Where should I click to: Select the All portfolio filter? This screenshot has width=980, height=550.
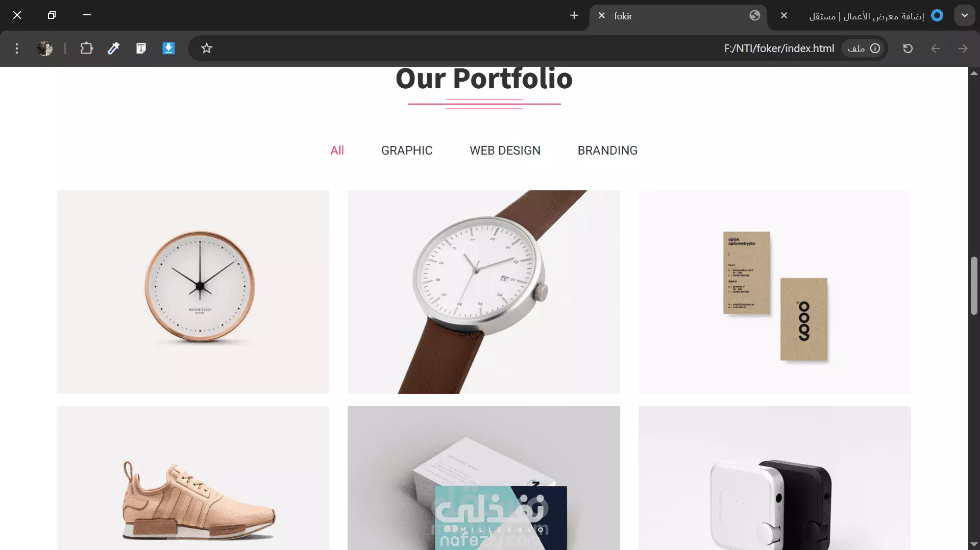coord(337,151)
